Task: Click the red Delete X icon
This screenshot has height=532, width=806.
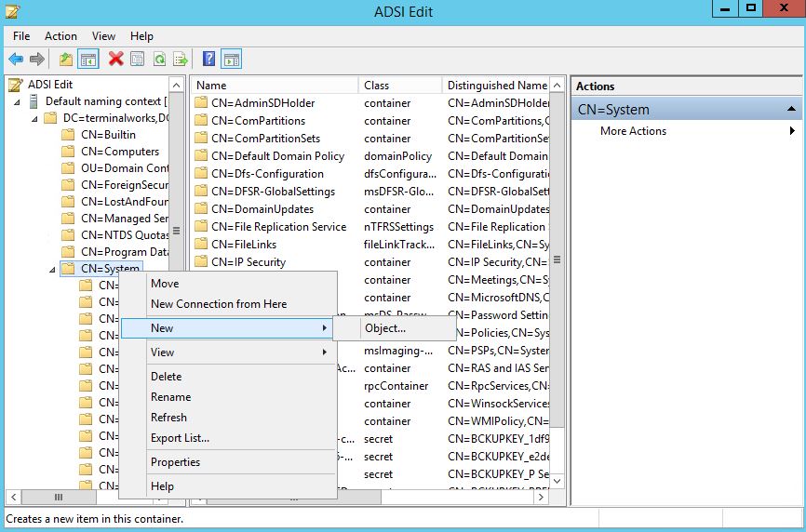Action: pyautogui.click(x=116, y=59)
